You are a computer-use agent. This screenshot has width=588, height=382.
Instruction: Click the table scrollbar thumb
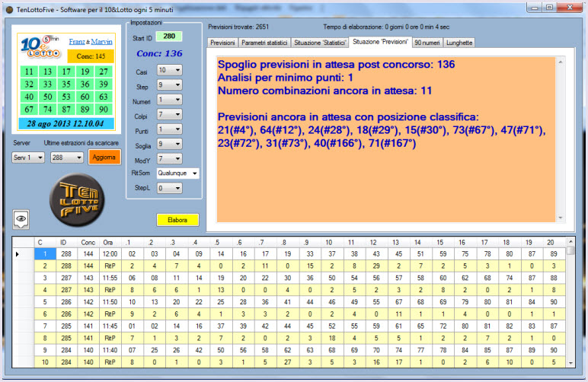[570, 250]
